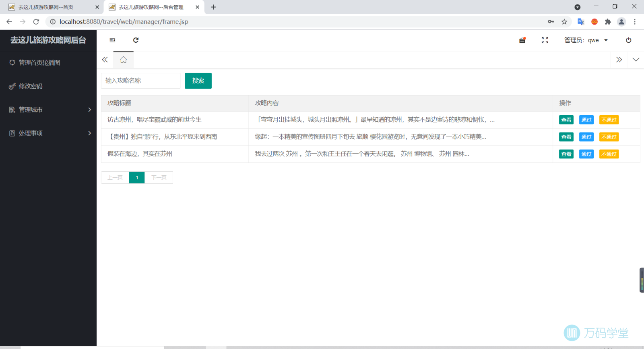Collapse the sidebar with the menu fold icon
This screenshot has width=644, height=349.
tap(112, 40)
